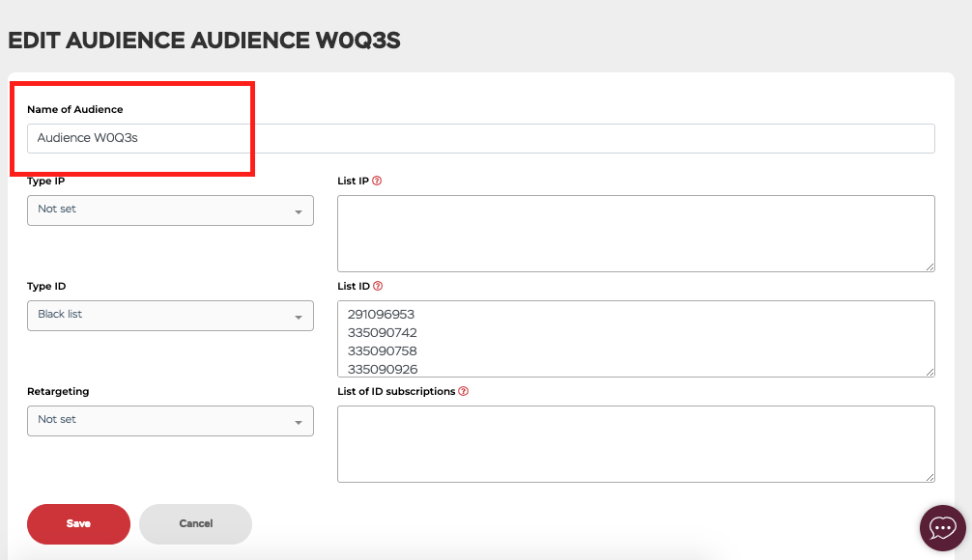Click the List of ID subscriptions label
This screenshot has width=972, height=560.
pyautogui.click(x=397, y=391)
